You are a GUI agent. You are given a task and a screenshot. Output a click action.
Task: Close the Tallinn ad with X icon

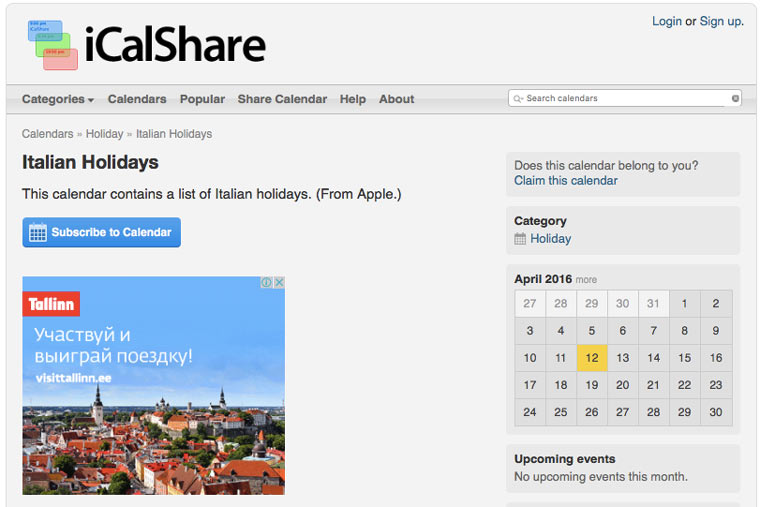tap(279, 283)
